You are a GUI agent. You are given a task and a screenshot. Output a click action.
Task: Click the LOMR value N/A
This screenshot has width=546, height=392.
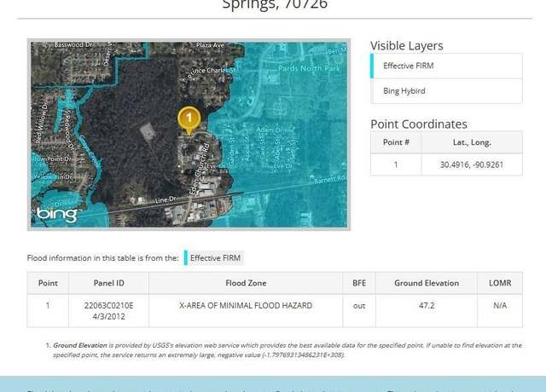tap(500, 305)
